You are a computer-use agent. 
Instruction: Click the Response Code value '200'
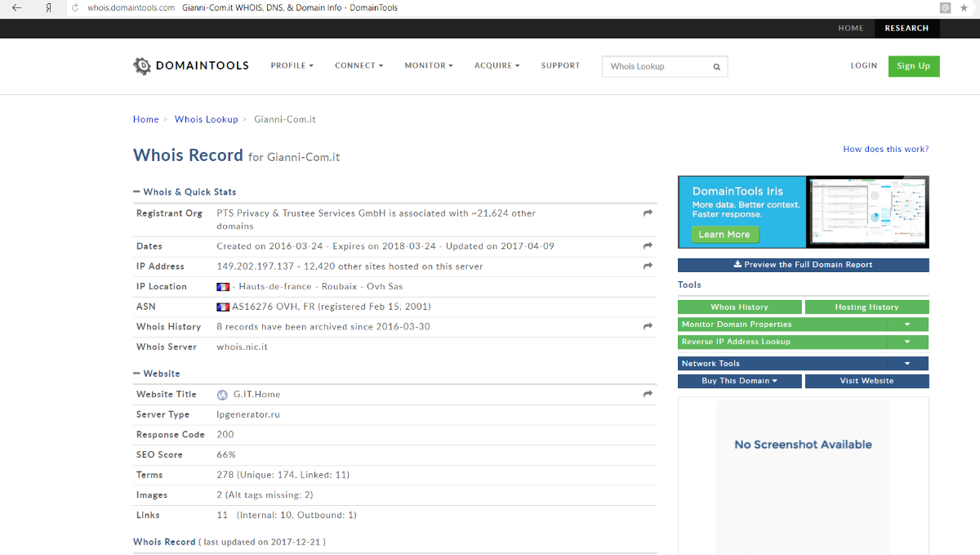(x=225, y=435)
